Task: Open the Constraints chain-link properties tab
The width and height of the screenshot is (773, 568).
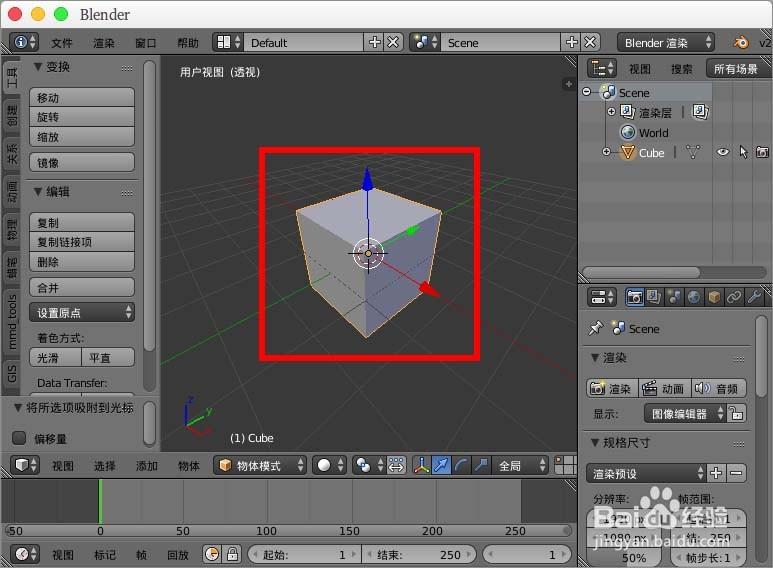Action: [734, 297]
